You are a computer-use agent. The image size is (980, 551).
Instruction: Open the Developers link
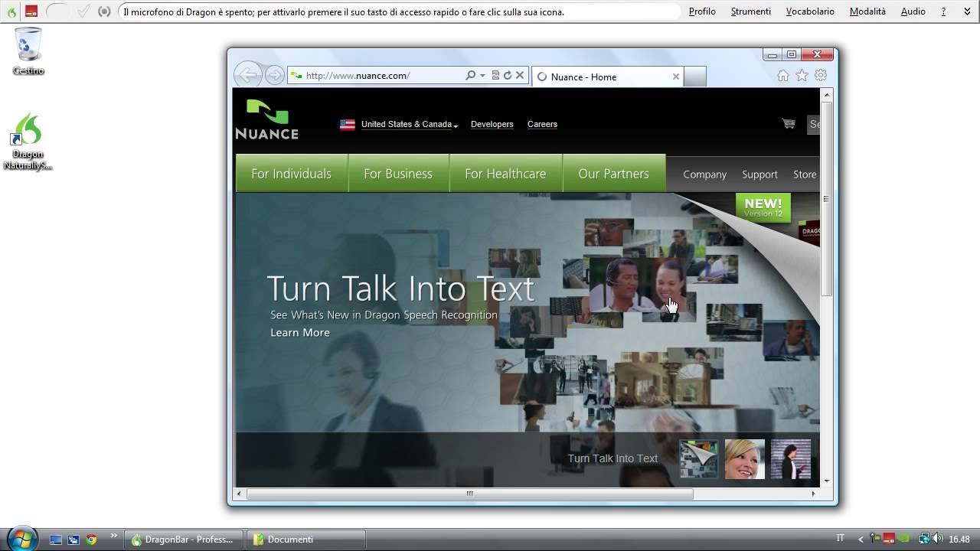point(492,124)
